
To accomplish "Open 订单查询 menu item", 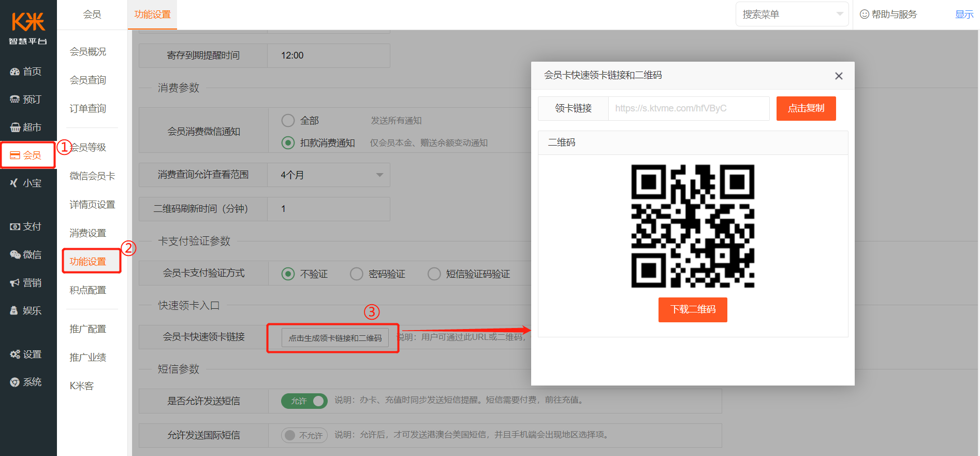I will click(x=88, y=109).
